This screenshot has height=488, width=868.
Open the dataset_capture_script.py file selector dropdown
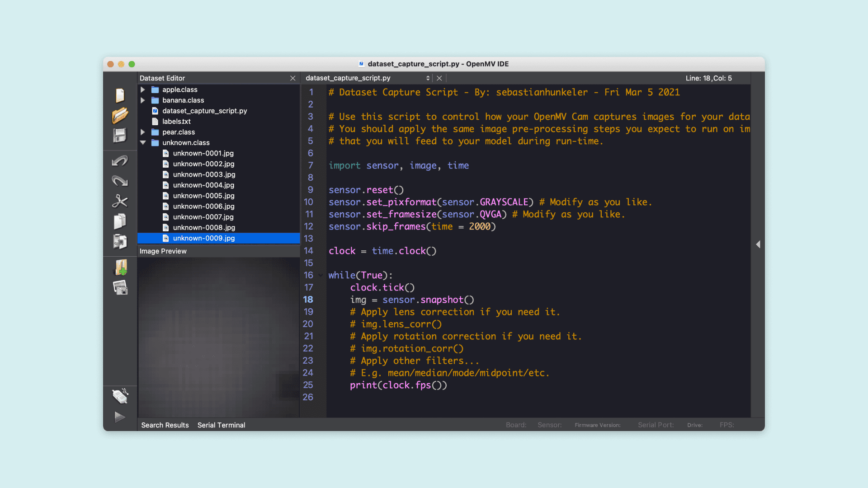tap(428, 78)
